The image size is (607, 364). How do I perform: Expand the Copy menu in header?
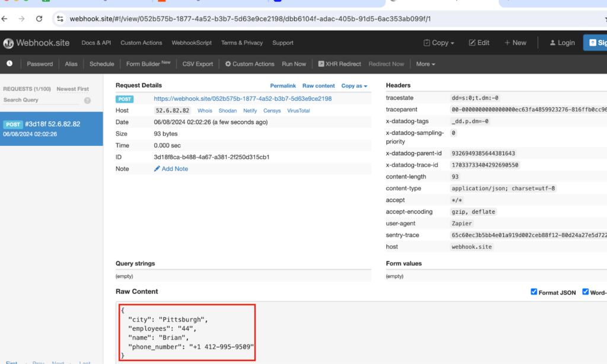[x=438, y=42]
